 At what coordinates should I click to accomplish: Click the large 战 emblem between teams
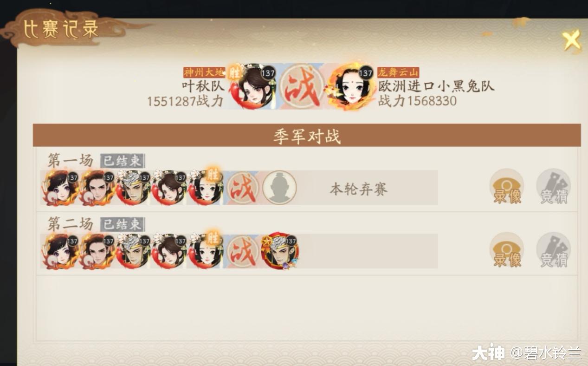click(x=303, y=87)
